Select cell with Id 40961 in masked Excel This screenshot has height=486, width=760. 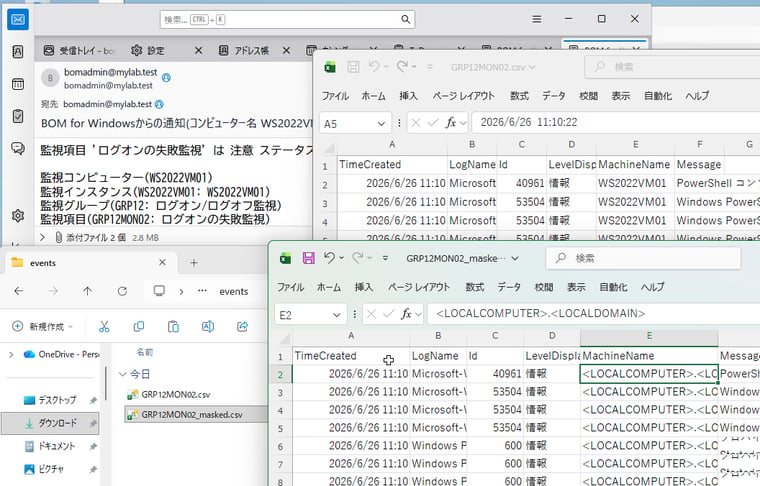(x=494, y=374)
